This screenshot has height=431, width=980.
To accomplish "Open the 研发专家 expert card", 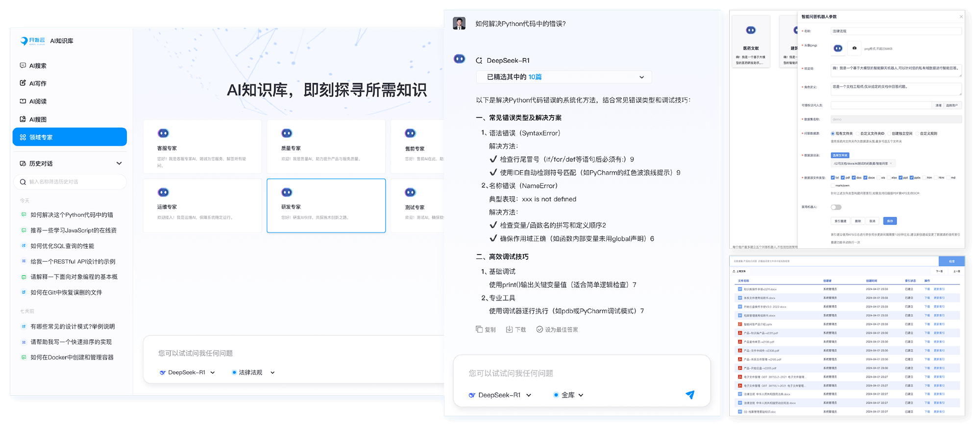I will [x=326, y=205].
